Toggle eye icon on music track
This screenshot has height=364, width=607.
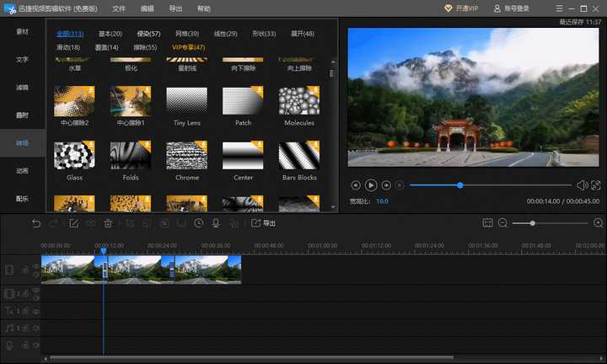pos(36,328)
